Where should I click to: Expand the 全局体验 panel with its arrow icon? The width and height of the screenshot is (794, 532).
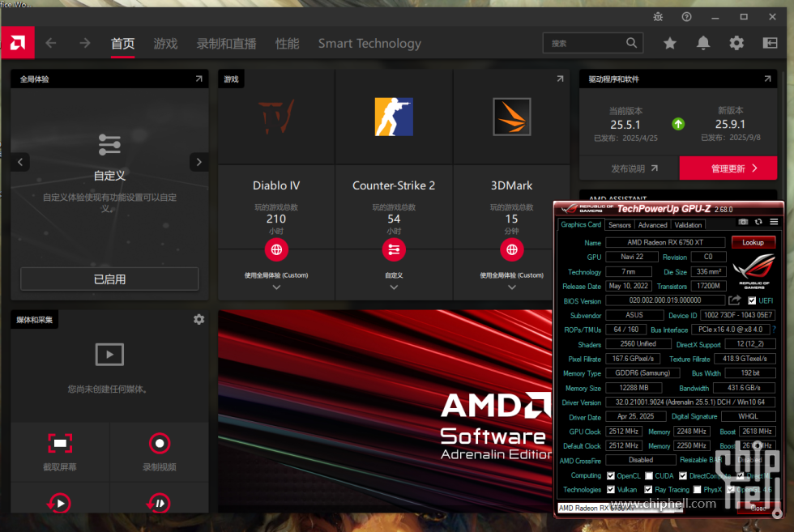(199, 79)
